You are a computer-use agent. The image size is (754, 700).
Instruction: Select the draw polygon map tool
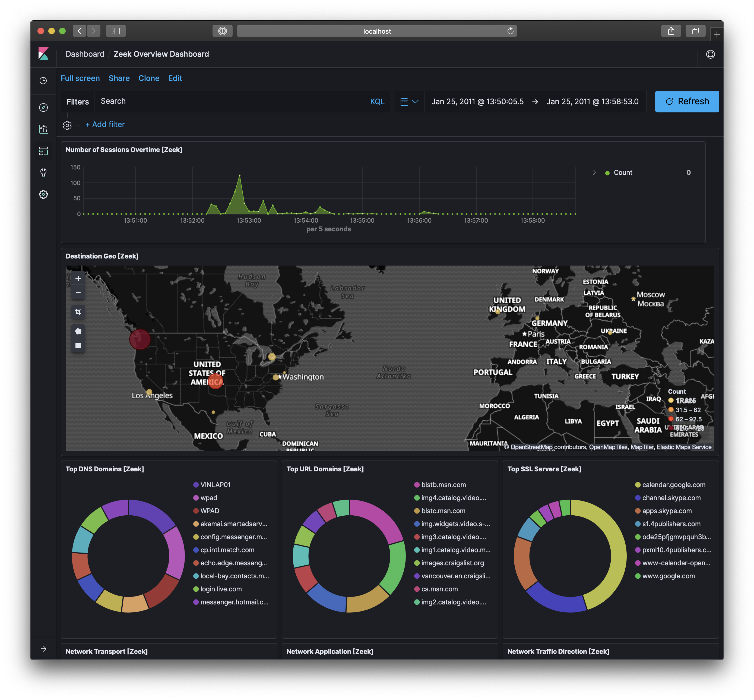tap(78, 332)
